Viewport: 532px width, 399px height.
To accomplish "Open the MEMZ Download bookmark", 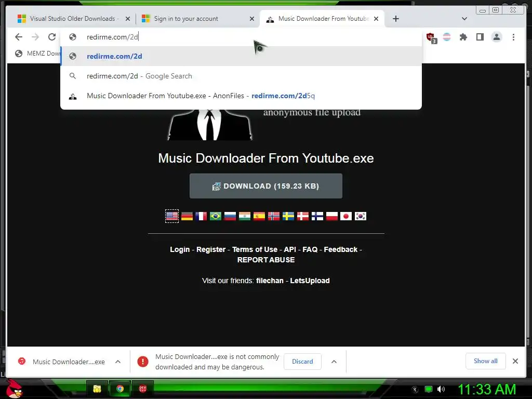I will click(x=37, y=54).
